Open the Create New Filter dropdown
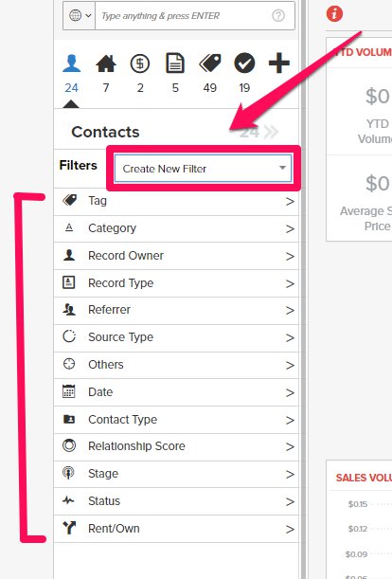Screen dimensions: 392x579 (203, 169)
